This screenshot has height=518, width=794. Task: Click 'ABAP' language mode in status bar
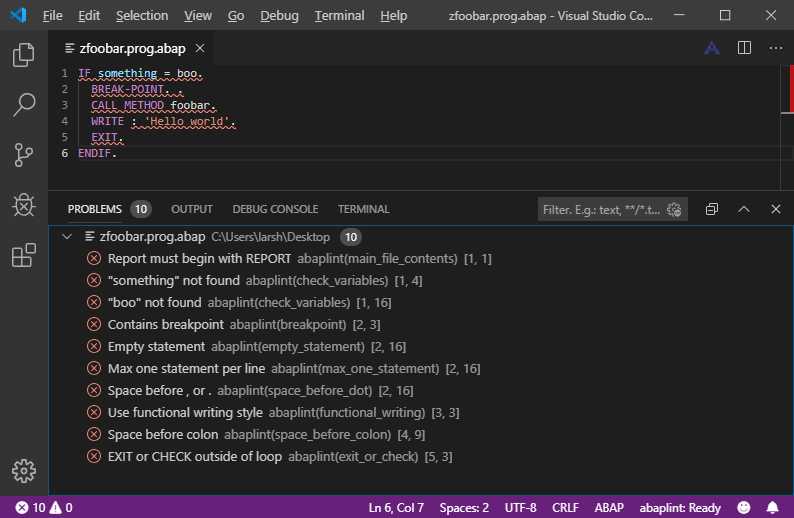(x=609, y=507)
